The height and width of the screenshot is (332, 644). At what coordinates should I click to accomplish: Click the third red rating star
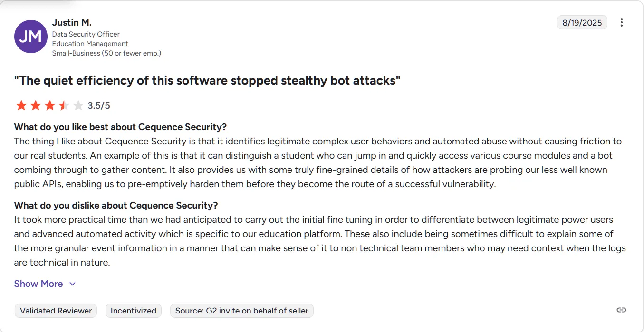pyautogui.click(x=50, y=105)
